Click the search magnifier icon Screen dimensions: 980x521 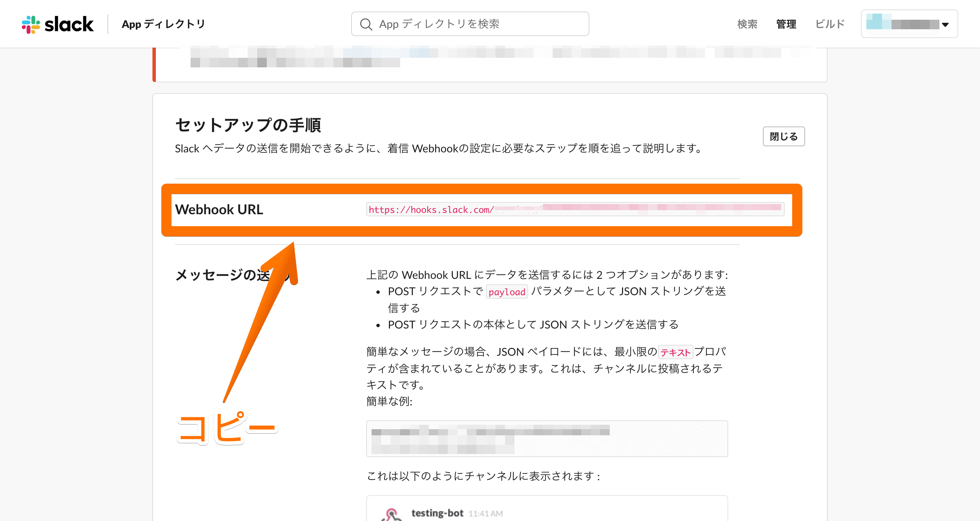point(365,24)
